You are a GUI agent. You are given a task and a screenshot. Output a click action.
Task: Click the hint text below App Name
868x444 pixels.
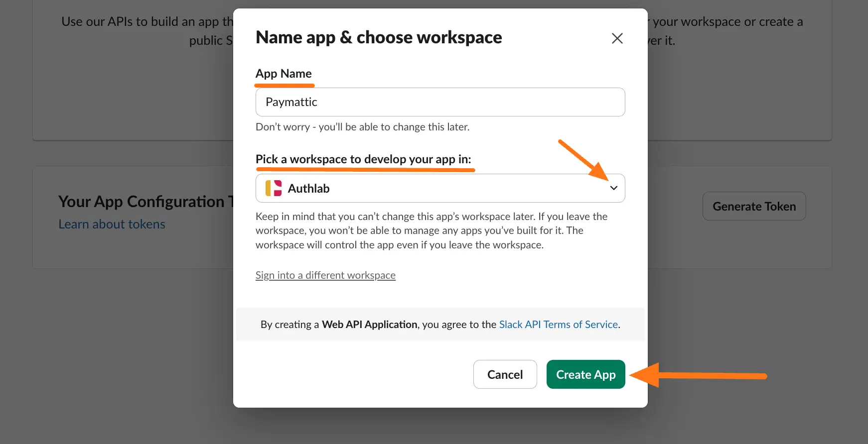pyautogui.click(x=362, y=127)
